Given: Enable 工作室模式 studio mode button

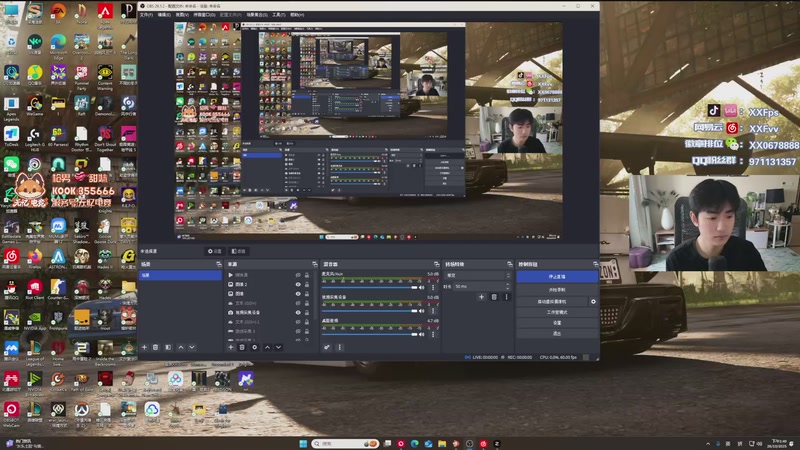Looking at the screenshot, I should click(x=557, y=312).
